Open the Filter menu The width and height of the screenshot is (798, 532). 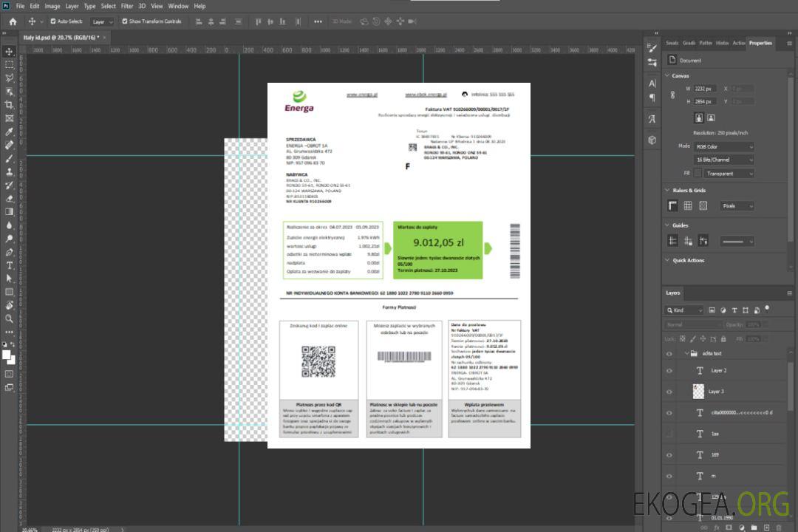127,6
